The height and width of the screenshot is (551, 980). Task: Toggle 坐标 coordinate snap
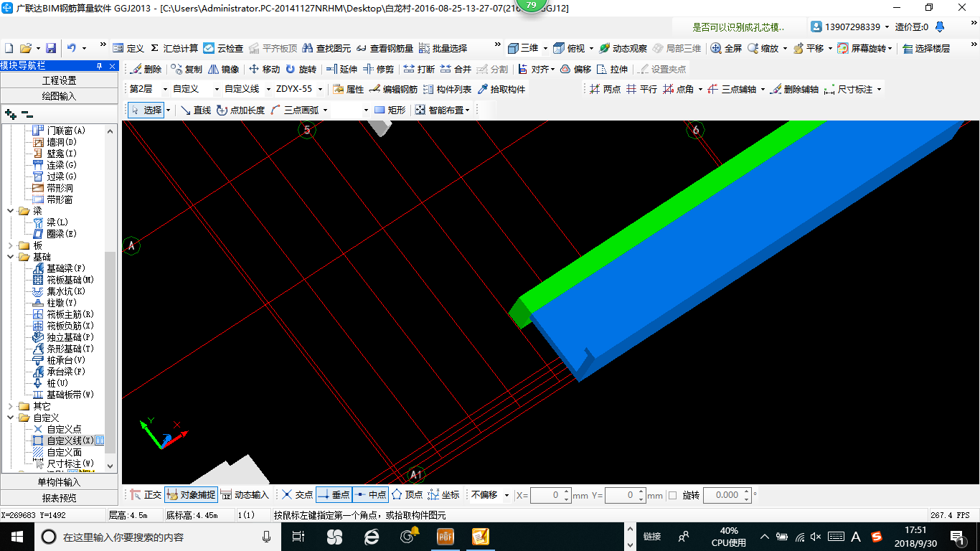(x=443, y=495)
